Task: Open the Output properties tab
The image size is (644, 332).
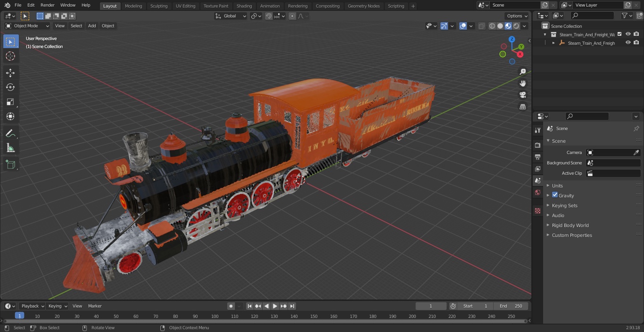Action: tap(537, 157)
